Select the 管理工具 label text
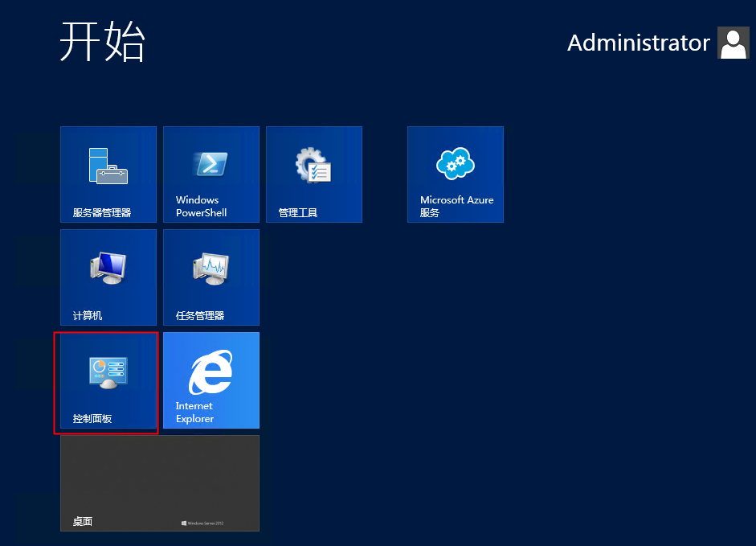 [x=298, y=213]
